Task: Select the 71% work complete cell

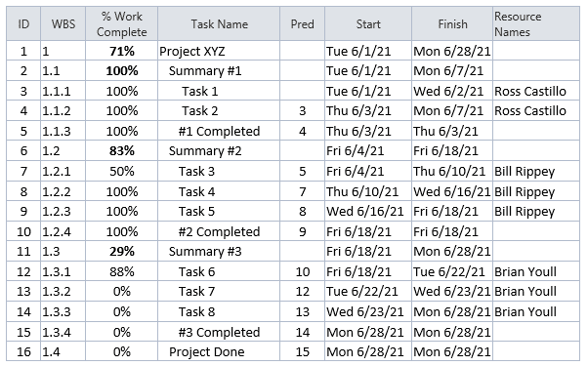Action: pyautogui.click(x=121, y=51)
